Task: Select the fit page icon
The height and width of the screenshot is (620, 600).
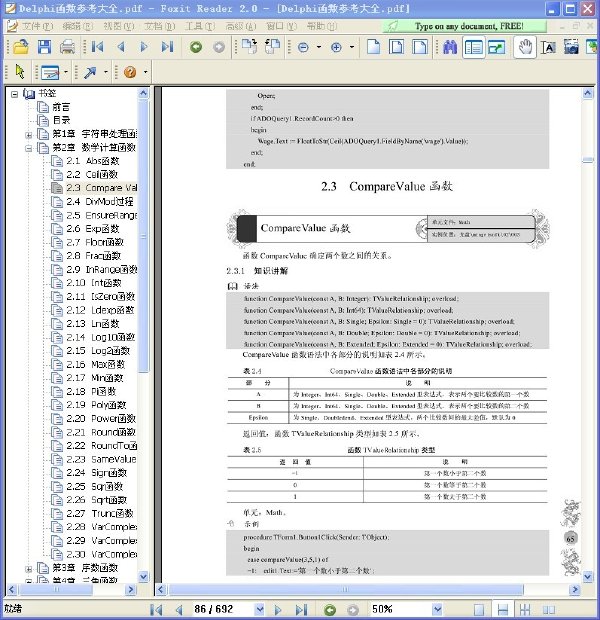Action: coord(396,47)
